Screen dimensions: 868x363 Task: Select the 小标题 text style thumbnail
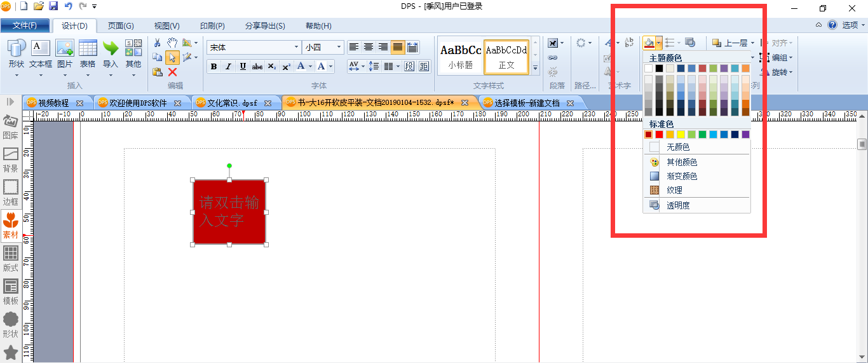click(461, 57)
